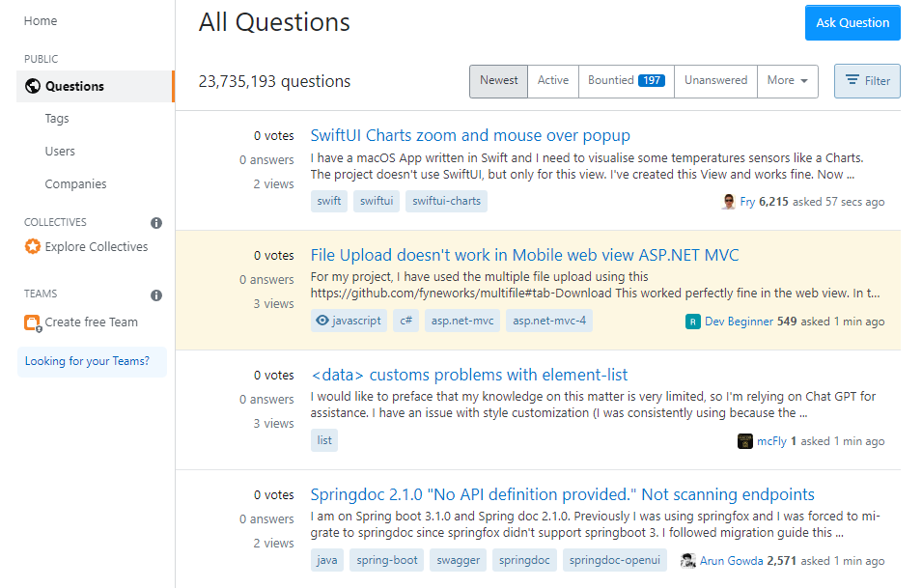
Task: Open Home in the sidebar
Action: coord(41,21)
